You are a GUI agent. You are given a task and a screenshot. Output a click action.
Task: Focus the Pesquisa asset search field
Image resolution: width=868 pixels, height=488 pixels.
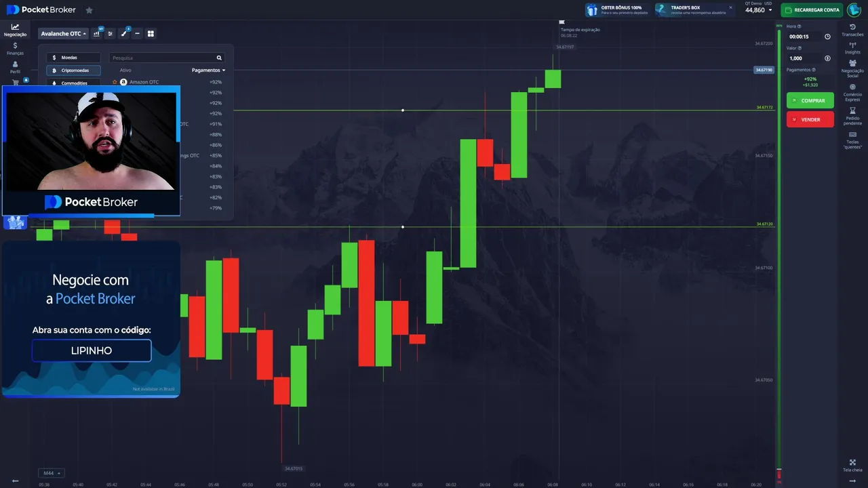(167, 58)
